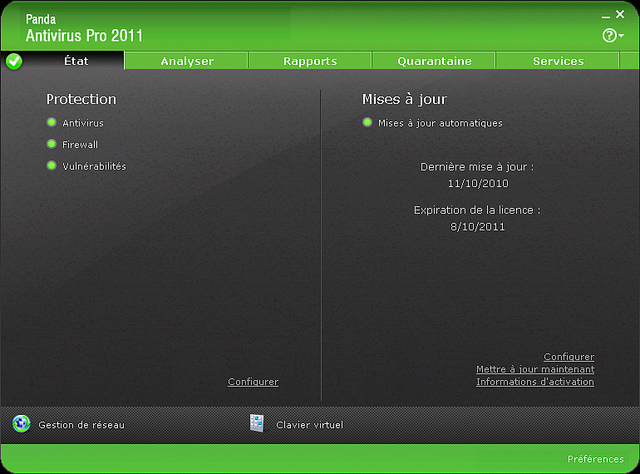This screenshot has height=474, width=640.
Task: Open Préférences in the bottom bar
Action: coord(595,459)
